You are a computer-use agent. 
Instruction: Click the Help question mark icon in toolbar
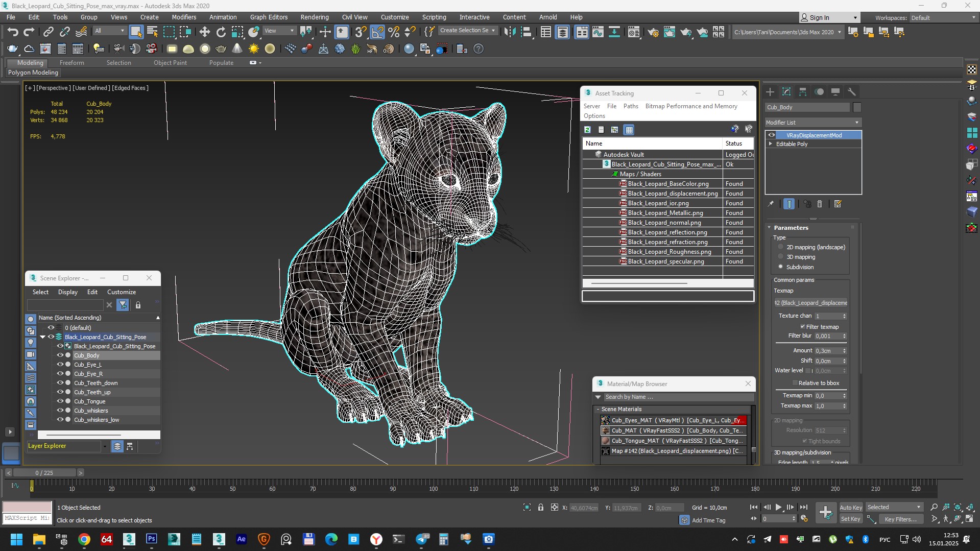[x=478, y=49]
